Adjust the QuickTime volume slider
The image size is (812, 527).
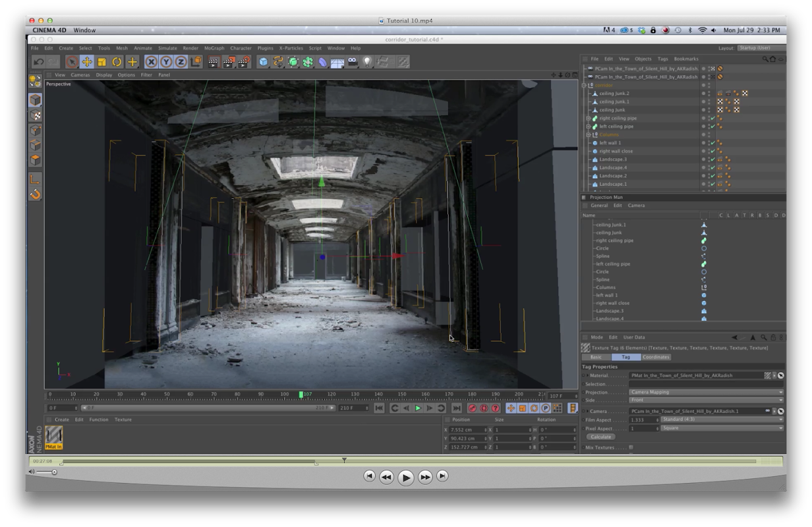pos(54,472)
